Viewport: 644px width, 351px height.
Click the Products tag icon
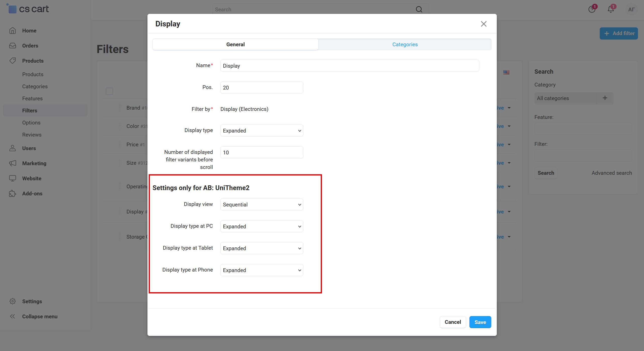click(x=13, y=61)
